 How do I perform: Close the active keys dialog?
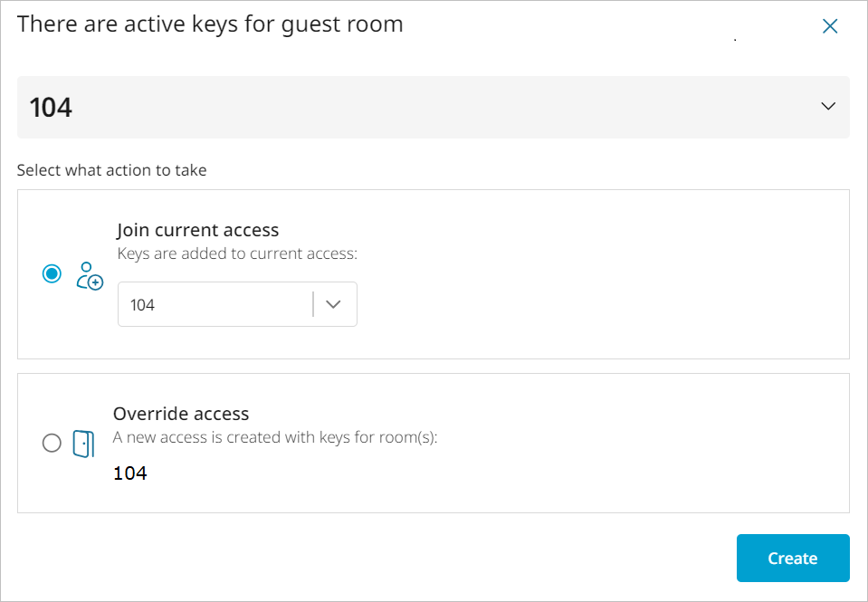829,26
